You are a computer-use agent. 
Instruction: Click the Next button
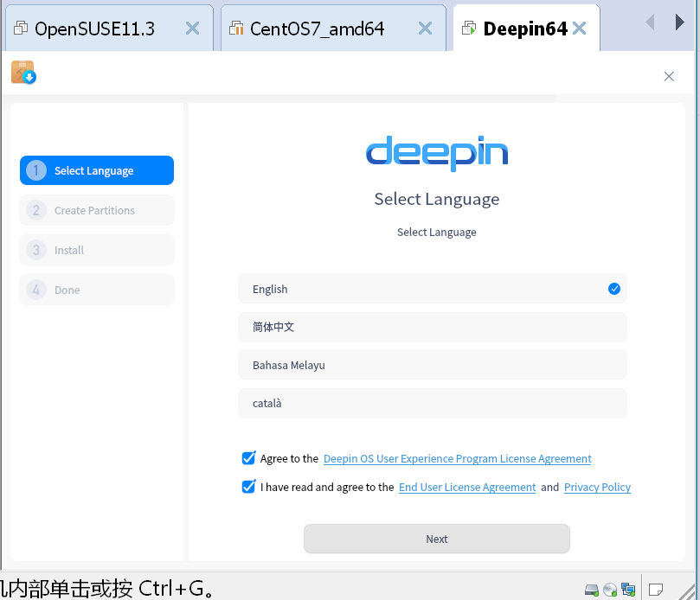coord(437,539)
